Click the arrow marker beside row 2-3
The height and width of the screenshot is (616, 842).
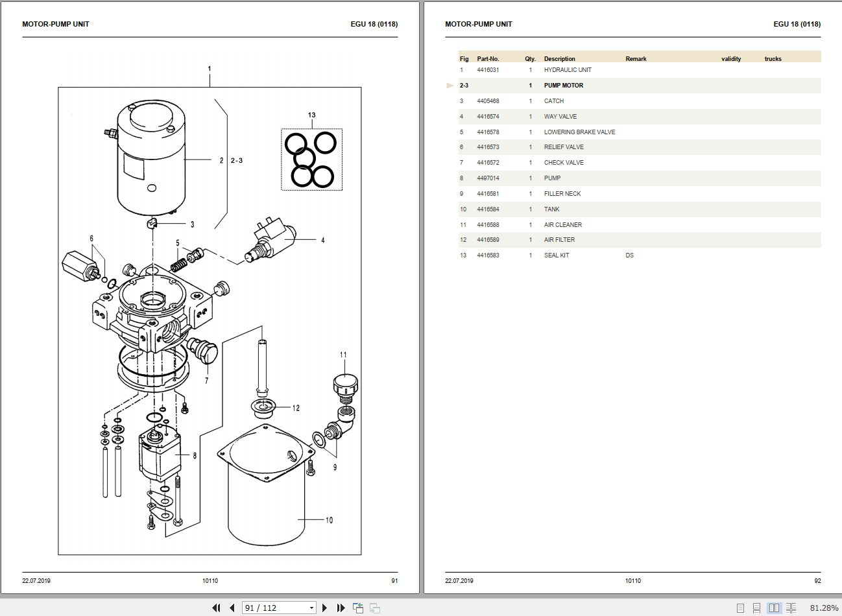(450, 86)
